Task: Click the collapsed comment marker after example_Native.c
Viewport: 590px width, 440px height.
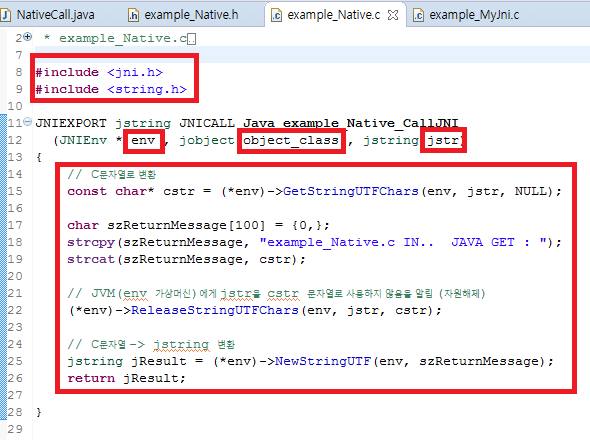Action: pyautogui.click(x=192, y=39)
